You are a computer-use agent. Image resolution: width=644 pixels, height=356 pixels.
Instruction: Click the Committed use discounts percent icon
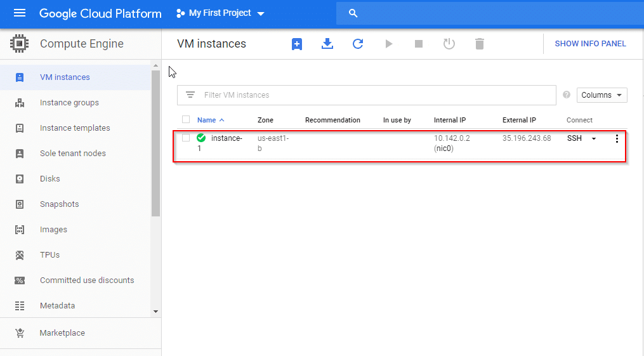[x=19, y=280]
